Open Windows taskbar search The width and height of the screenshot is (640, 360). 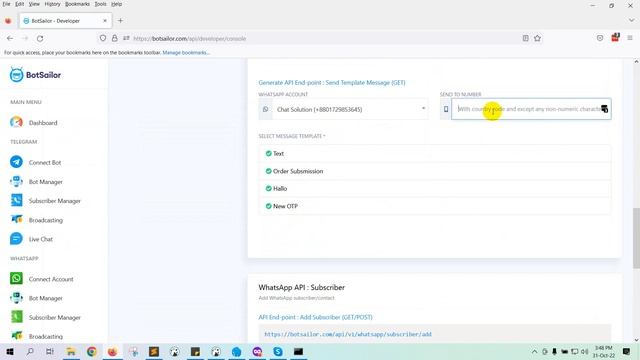30,351
